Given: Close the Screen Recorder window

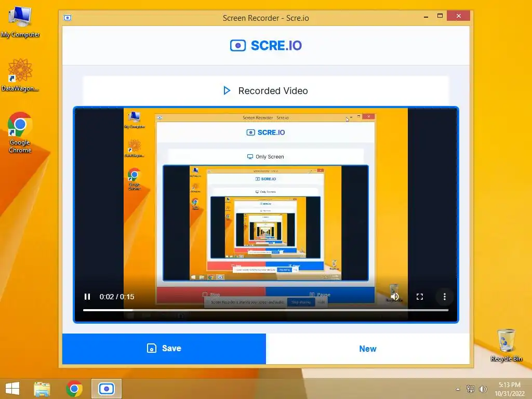Looking at the screenshot, I should tap(458, 16).
